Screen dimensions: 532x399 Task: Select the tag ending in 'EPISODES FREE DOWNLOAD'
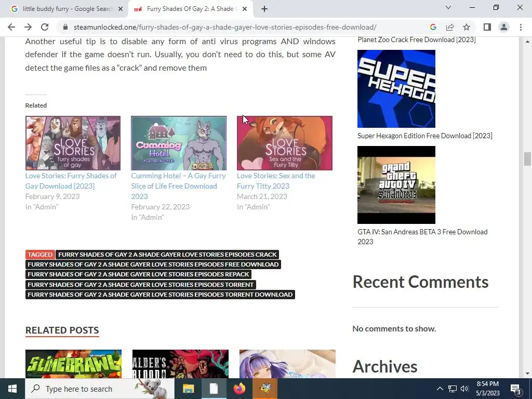click(153, 264)
